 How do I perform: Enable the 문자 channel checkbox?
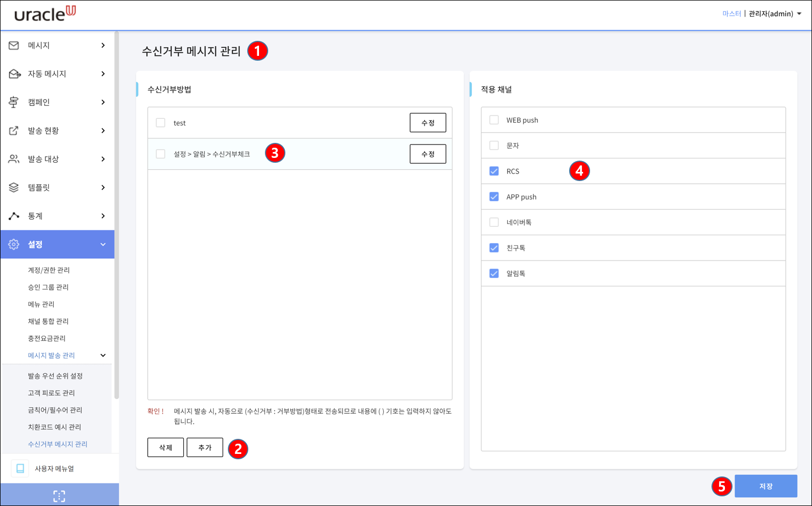point(494,146)
